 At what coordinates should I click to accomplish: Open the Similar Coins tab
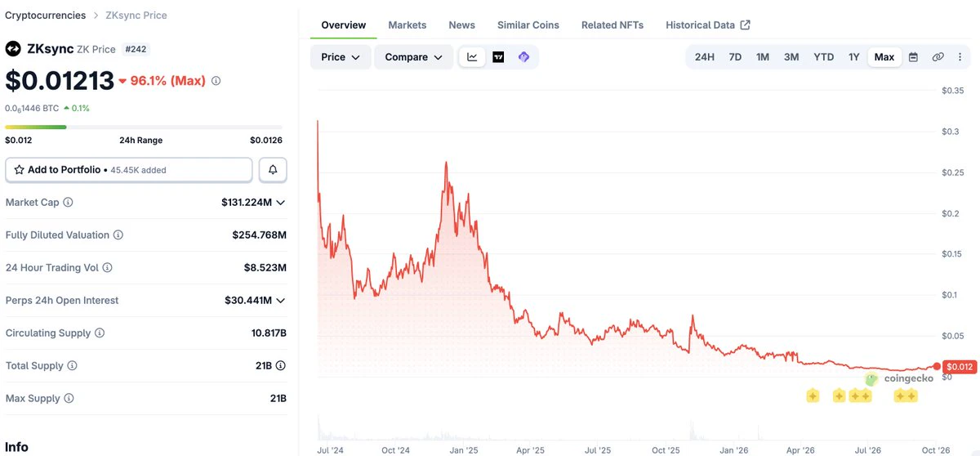[528, 25]
